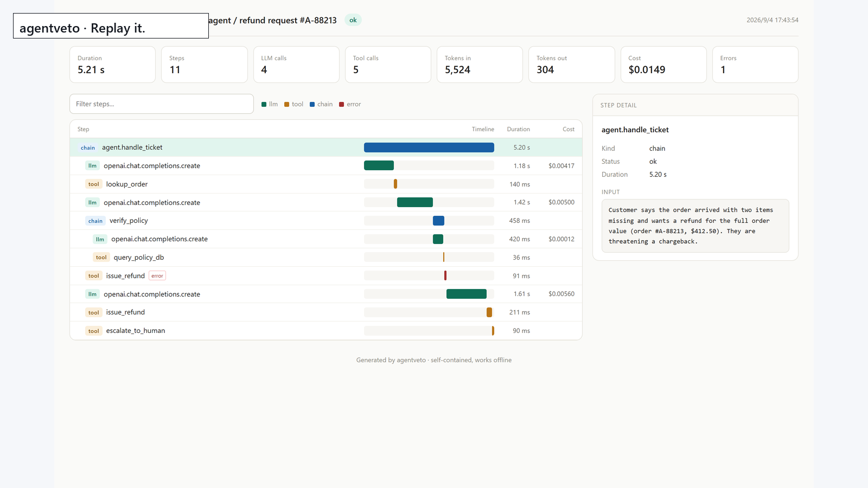The image size is (868, 488).
Task: Select the verify_policy chain step
Action: point(326,221)
